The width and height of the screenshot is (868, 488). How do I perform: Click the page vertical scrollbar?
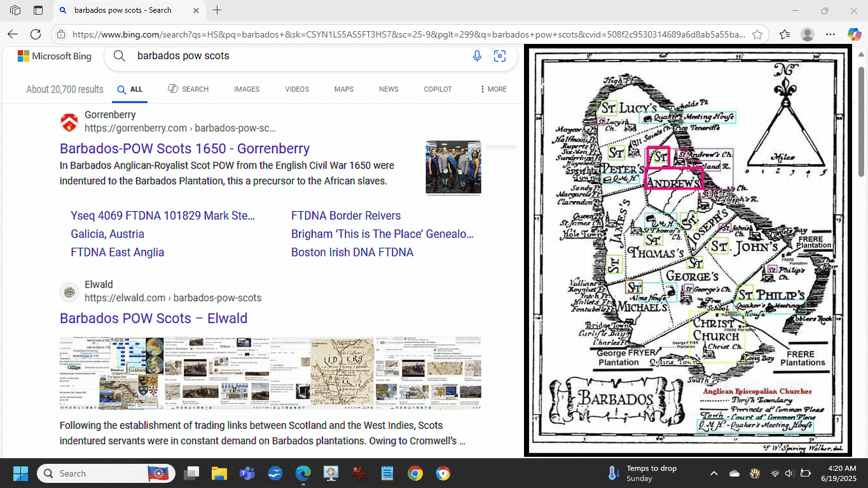(x=862, y=127)
